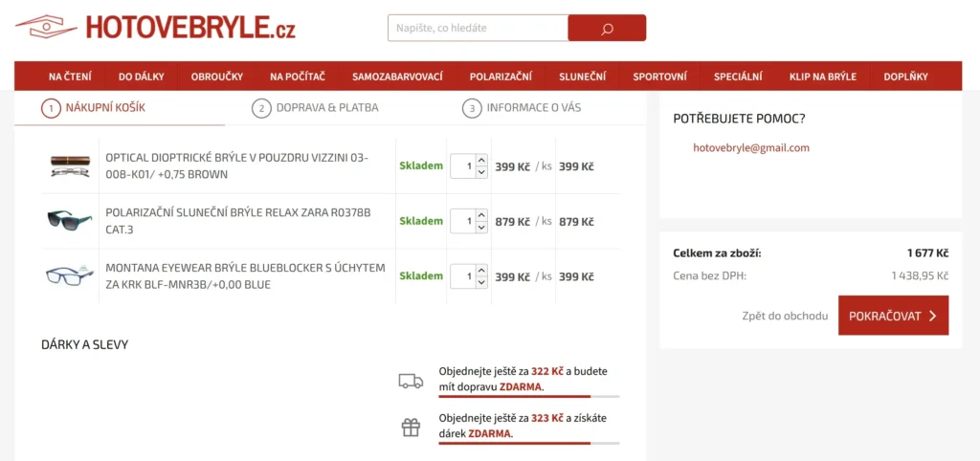The image size is (980, 461).
Task: Click the DÁRKY A SLEVY heading
Action: tap(84, 345)
